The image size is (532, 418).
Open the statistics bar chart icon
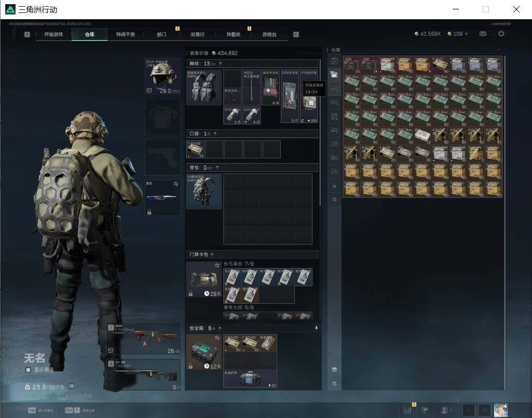[407, 410]
